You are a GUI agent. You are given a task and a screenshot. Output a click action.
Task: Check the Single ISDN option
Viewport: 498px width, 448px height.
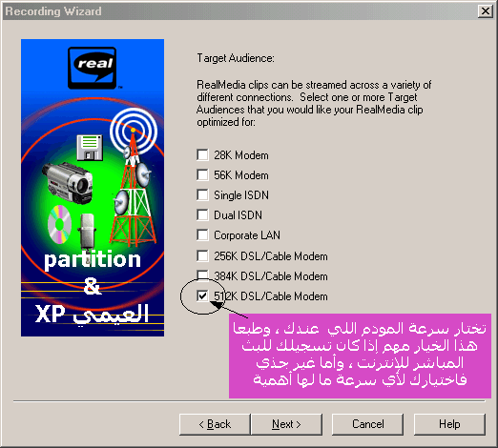click(x=202, y=194)
